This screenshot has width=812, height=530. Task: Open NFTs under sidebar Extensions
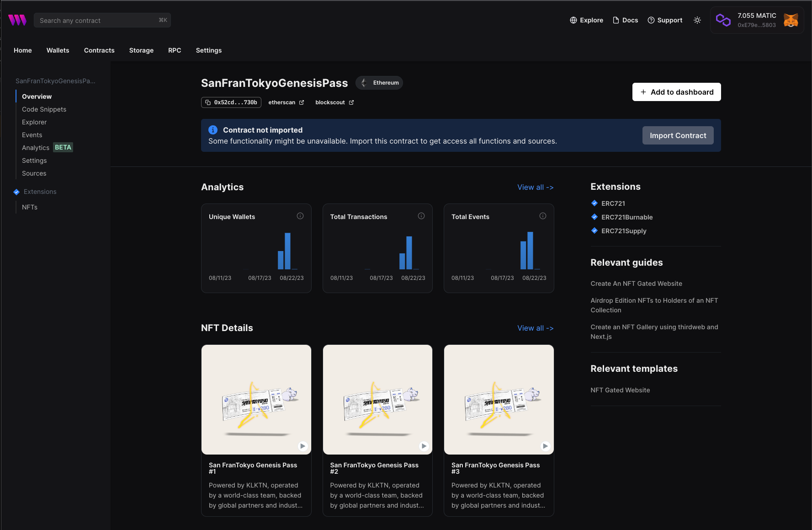click(x=30, y=207)
